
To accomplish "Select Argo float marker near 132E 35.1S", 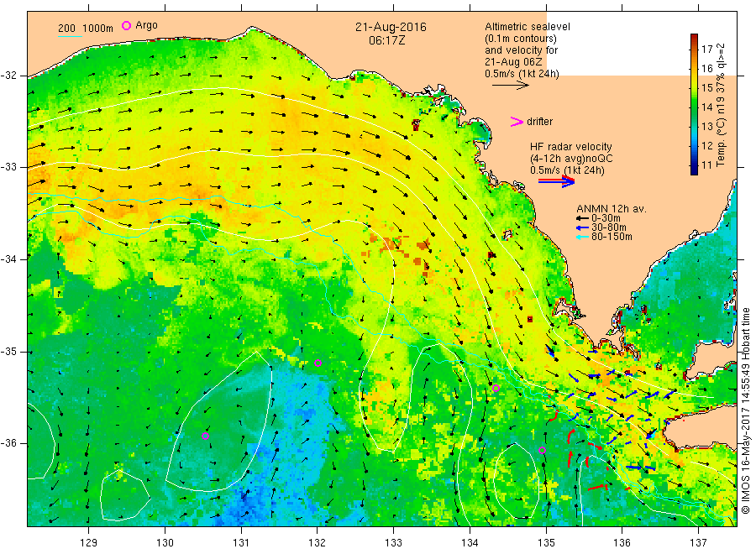I will (318, 363).
